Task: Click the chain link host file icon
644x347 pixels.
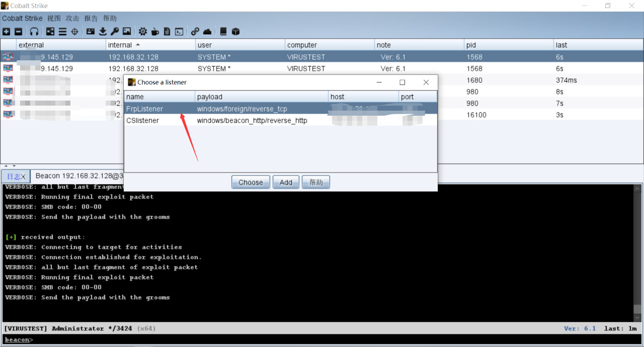Action: [195, 31]
